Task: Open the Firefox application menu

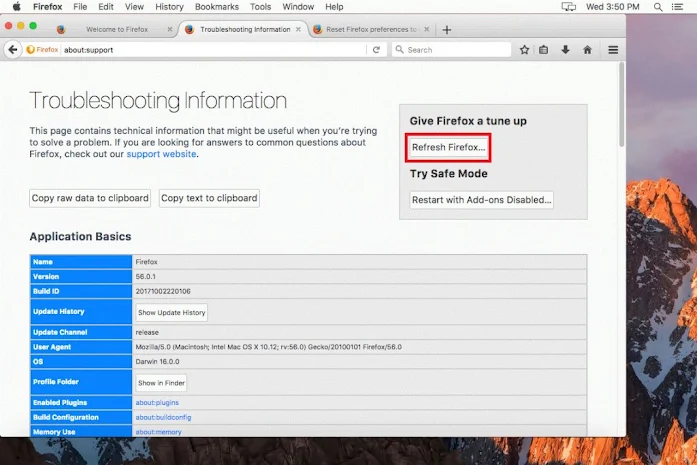Action: 48,7
